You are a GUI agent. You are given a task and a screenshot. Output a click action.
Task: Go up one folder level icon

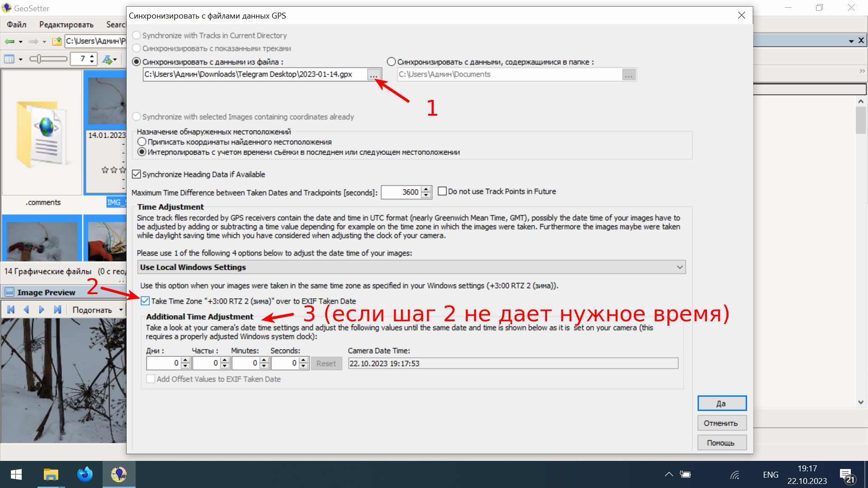(57, 41)
